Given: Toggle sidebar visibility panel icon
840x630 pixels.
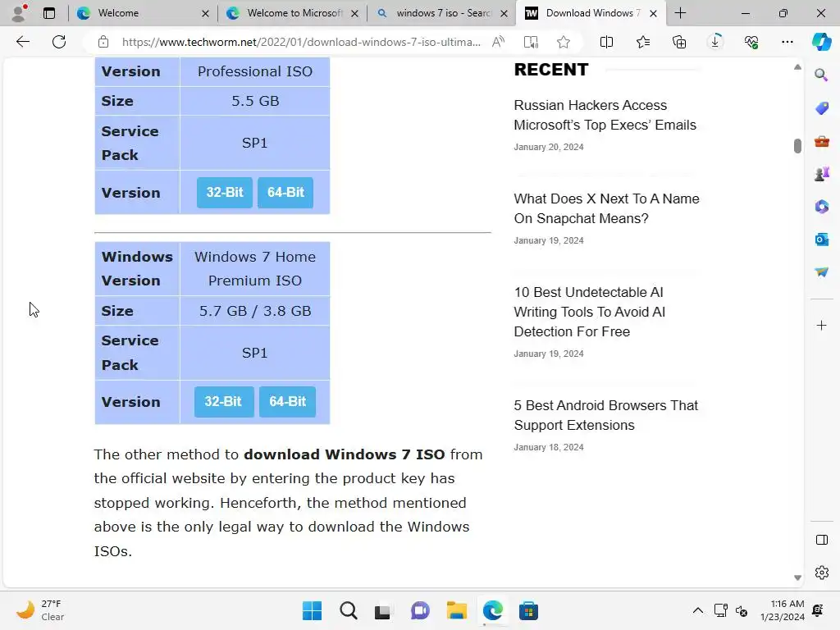Looking at the screenshot, I should click(x=821, y=540).
